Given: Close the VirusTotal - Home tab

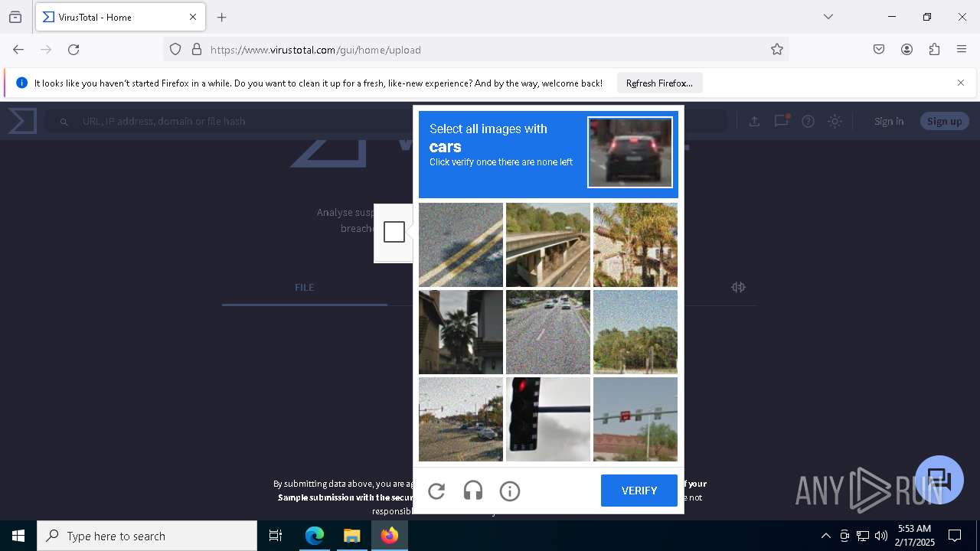Looking at the screenshot, I should click(x=193, y=17).
